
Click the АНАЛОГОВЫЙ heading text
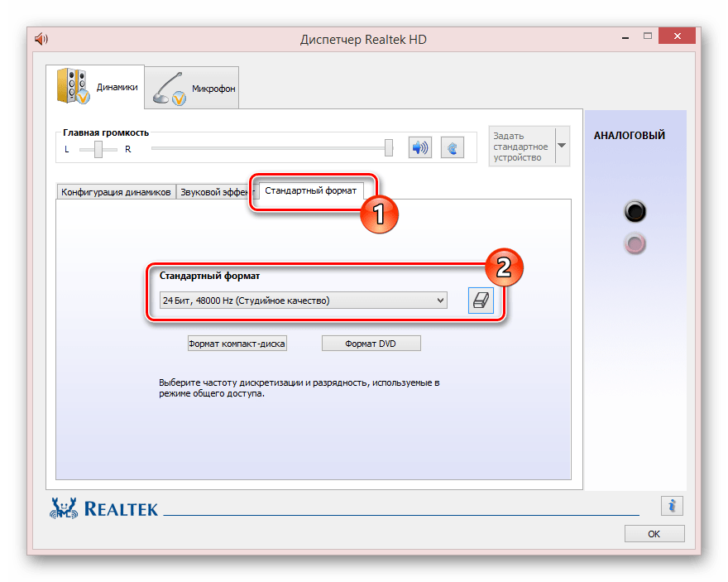629,136
